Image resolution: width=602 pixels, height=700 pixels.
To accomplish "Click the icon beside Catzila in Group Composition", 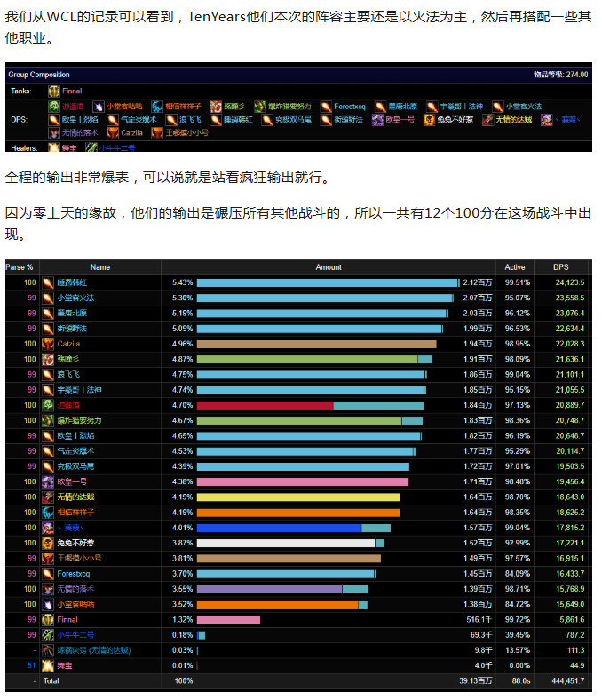I will coord(112,132).
